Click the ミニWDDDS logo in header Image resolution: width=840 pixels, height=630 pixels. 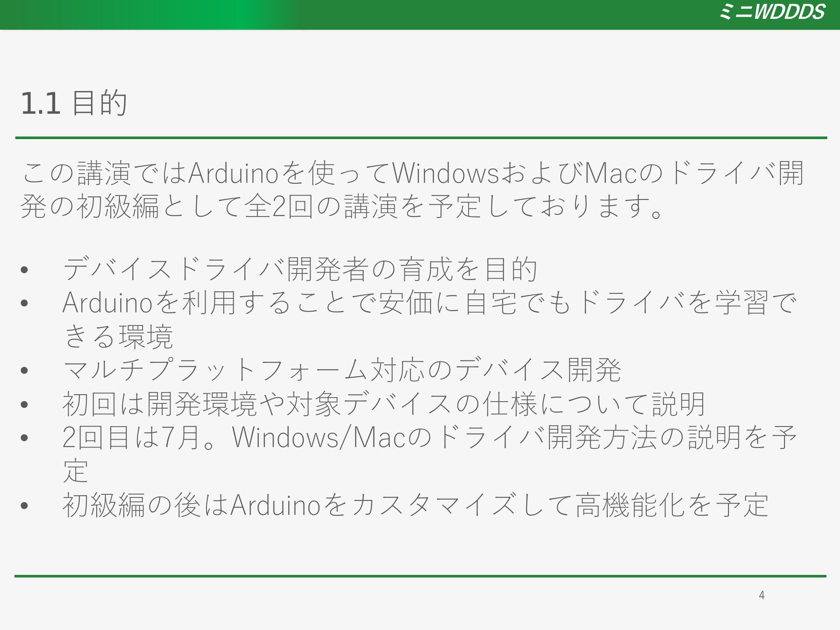coord(772,12)
